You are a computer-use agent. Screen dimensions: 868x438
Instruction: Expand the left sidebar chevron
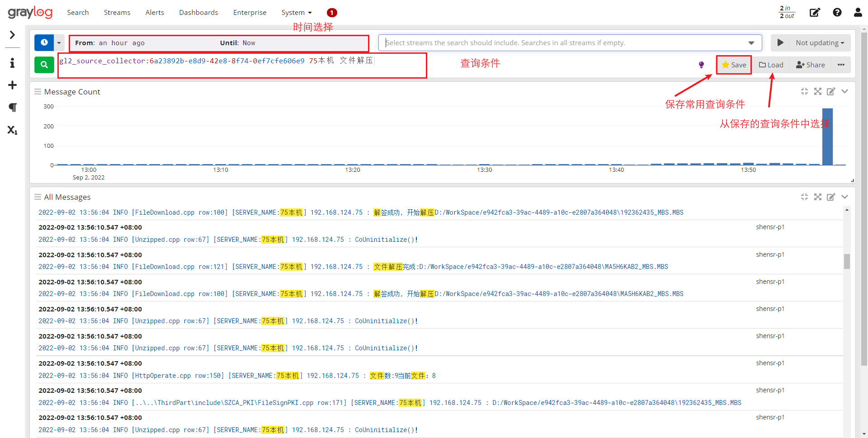(12, 35)
